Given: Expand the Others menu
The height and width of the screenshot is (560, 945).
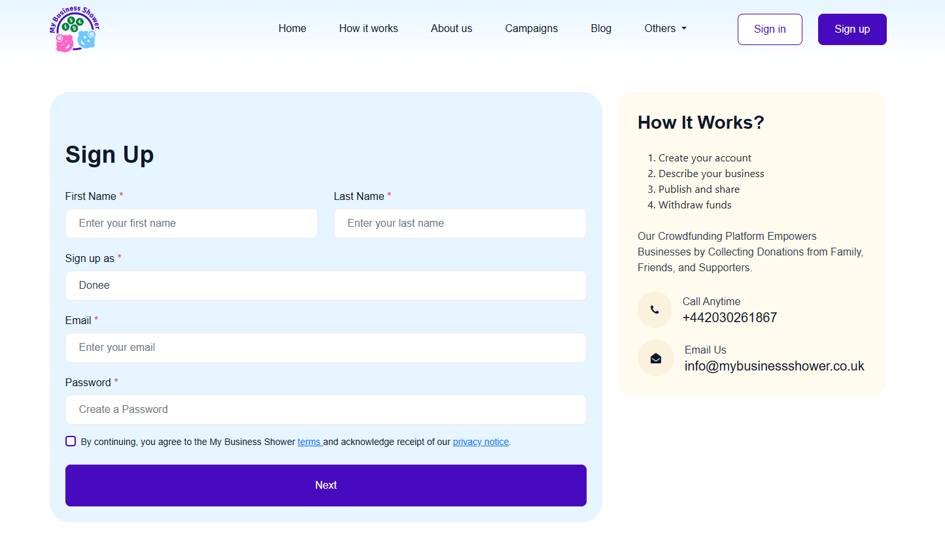Looking at the screenshot, I should tap(666, 29).
